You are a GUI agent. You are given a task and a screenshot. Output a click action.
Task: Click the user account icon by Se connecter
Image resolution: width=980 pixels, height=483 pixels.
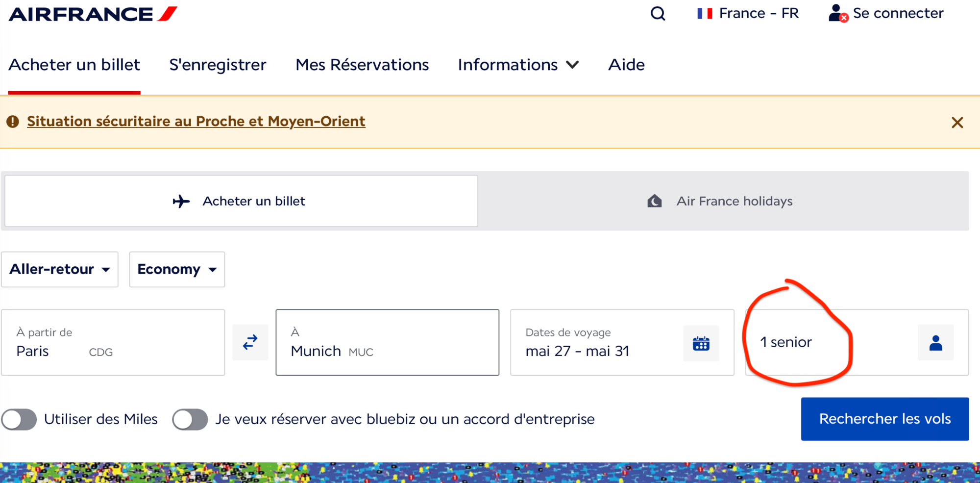coord(838,13)
